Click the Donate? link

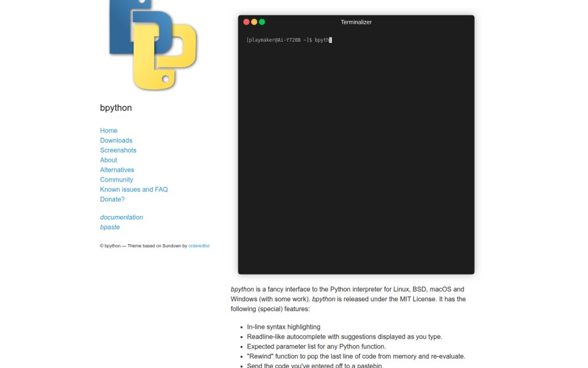point(112,199)
